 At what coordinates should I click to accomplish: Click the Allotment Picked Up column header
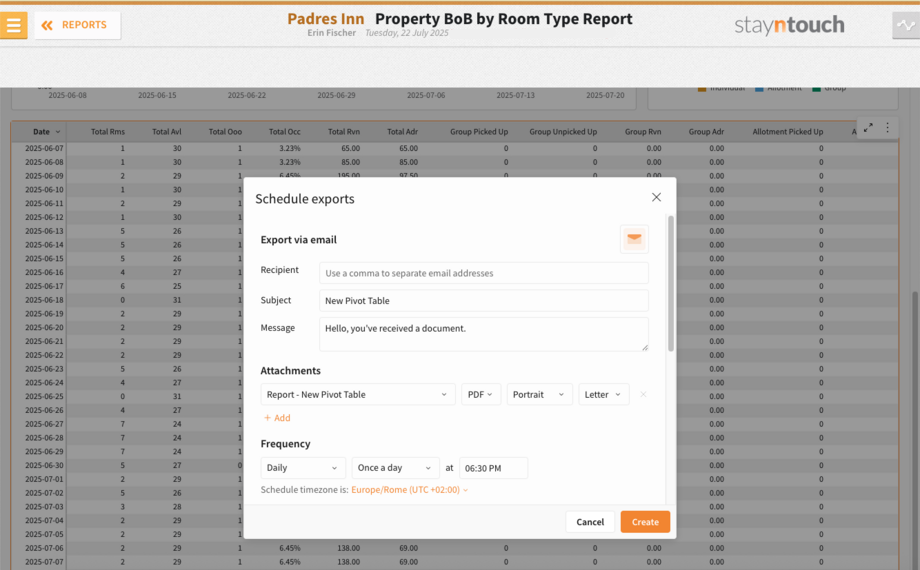click(x=788, y=131)
